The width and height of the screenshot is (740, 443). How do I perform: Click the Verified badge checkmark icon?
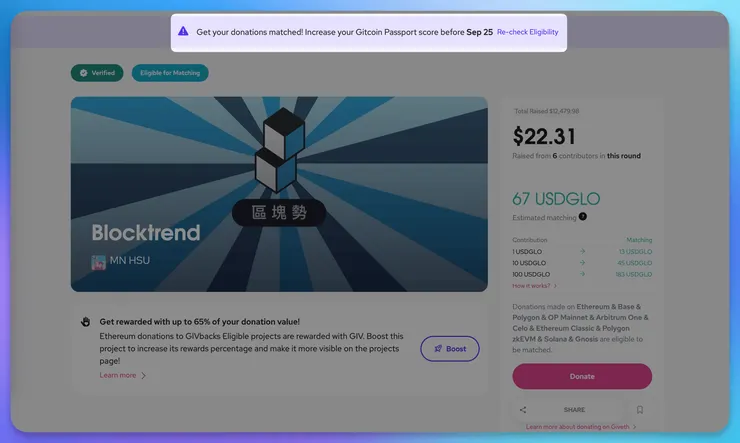pyautogui.click(x=84, y=73)
